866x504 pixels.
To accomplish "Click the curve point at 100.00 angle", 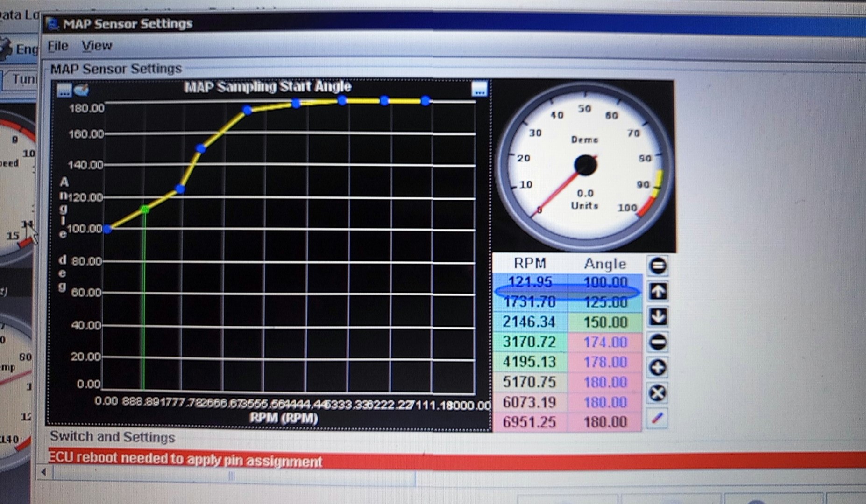I will 107,229.
